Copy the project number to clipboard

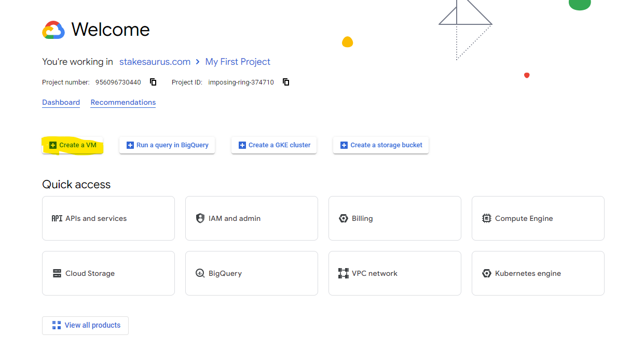[x=153, y=82]
